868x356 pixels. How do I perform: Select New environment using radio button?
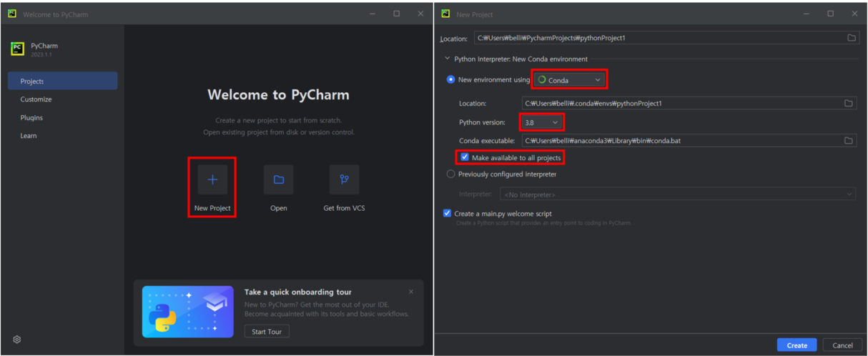pyautogui.click(x=450, y=79)
